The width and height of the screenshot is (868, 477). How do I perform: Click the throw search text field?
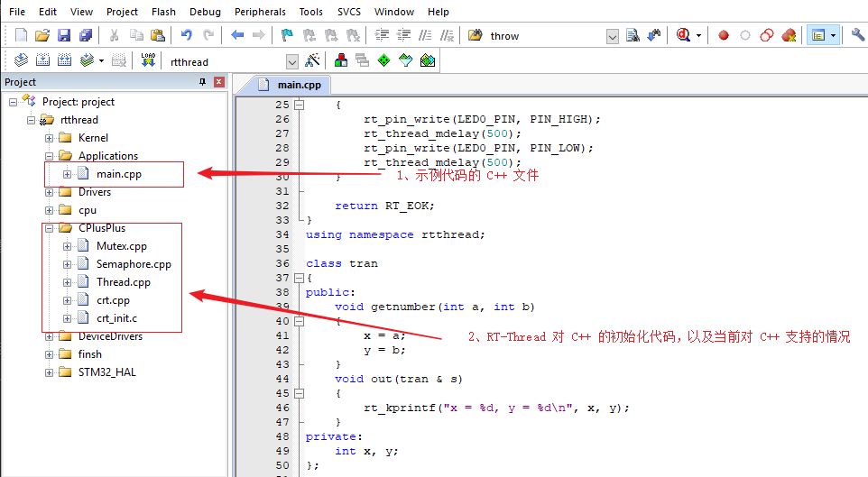pos(547,36)
